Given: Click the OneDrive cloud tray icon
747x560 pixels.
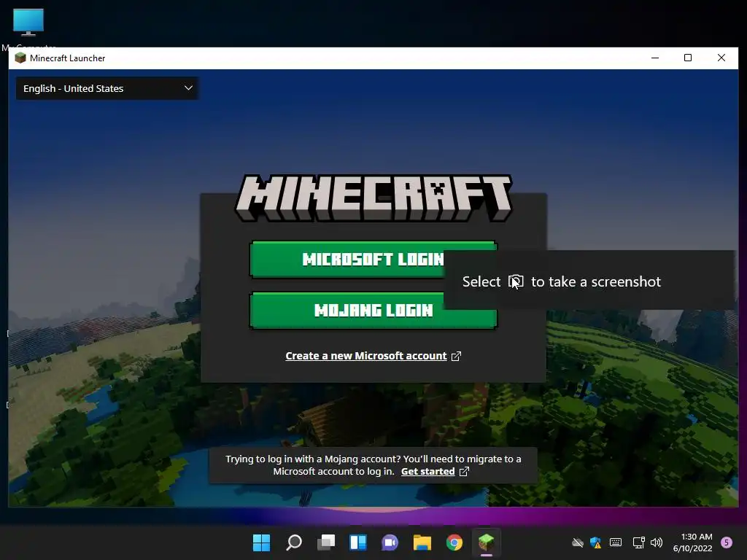Looking at the screenshot, I should click(x=578, y=542).
